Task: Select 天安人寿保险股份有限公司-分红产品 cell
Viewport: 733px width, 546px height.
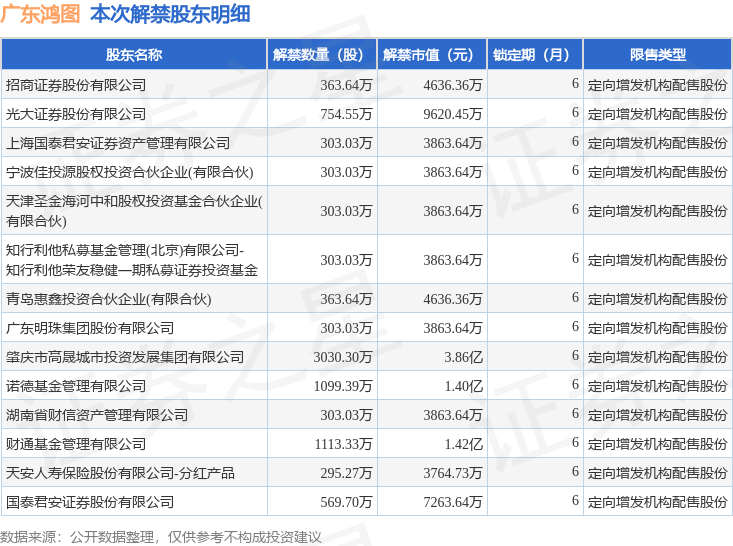Action: 120,473
